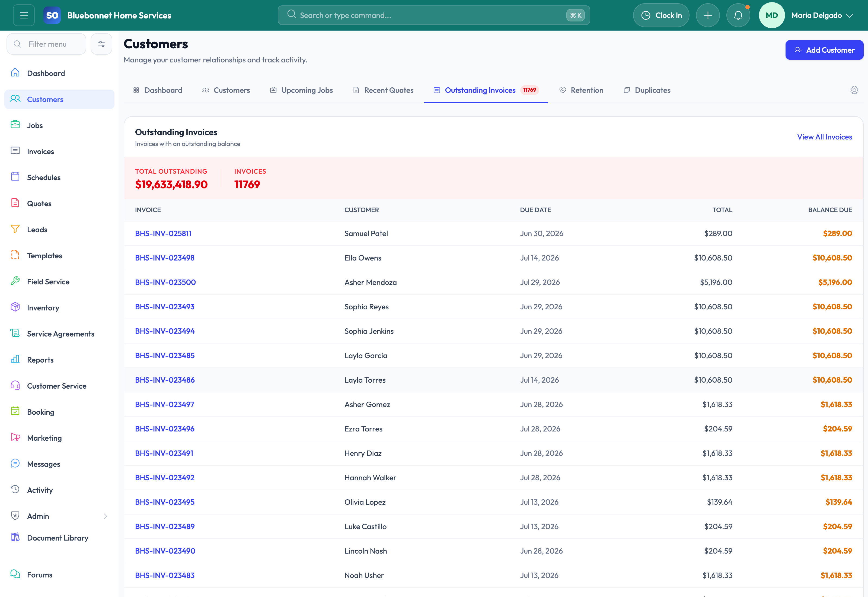Image resolution: width=868 pixels, height=597 pixels.
Task: Click the plus quick-add icon
Action: pyautogui.click(x=708, y=15)
